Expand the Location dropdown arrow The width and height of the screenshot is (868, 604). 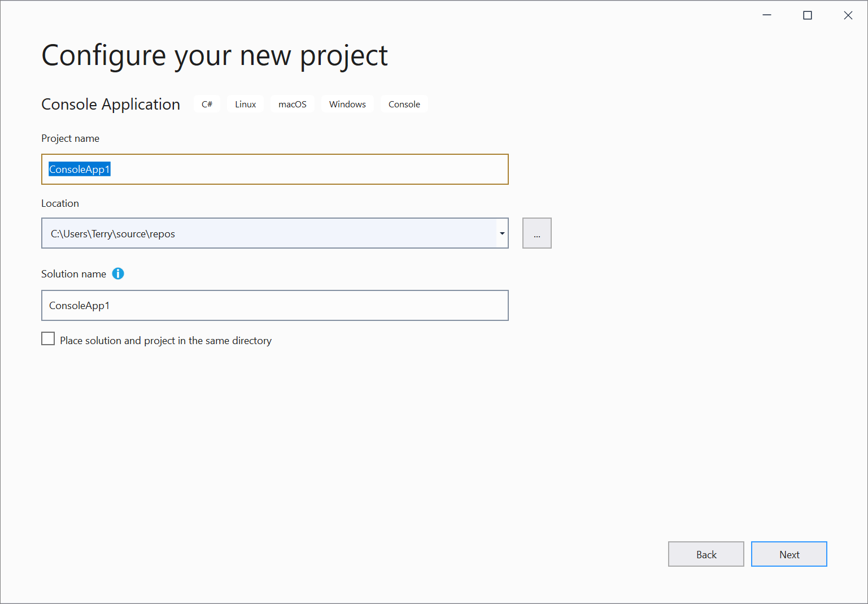click(502, 233)
